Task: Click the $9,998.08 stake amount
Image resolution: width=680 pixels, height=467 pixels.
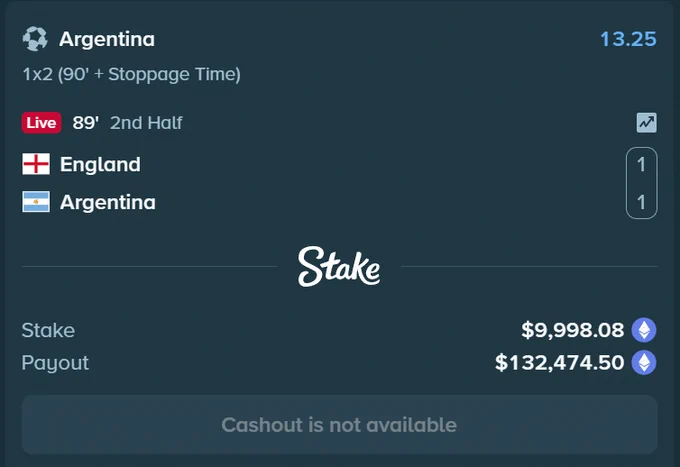Action: [572, 330]
